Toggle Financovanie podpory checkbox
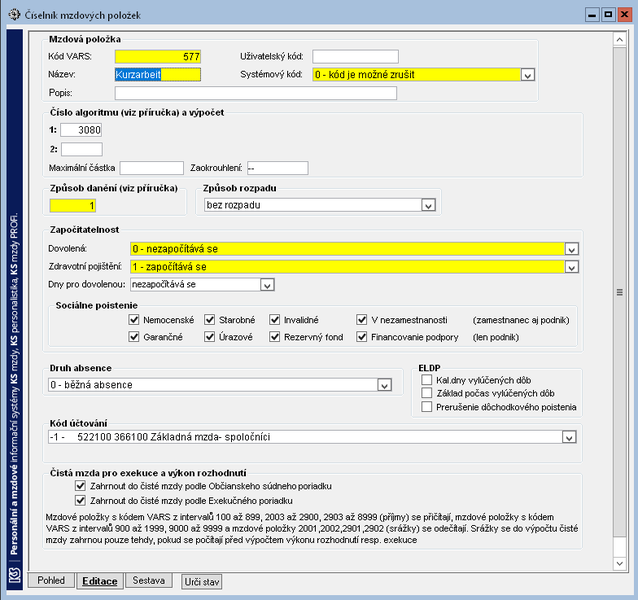 tap(362, 337)
